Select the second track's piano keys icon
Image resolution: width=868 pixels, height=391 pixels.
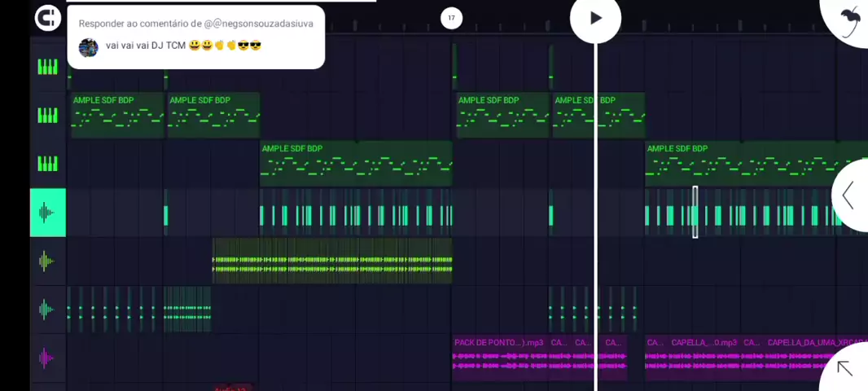pyautogui.click(x=48, y=115)
